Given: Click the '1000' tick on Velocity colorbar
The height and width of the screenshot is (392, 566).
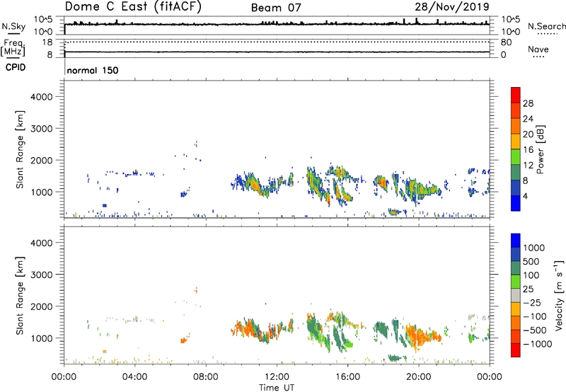Looking at the screenshot, I should (x=534, y=248).
